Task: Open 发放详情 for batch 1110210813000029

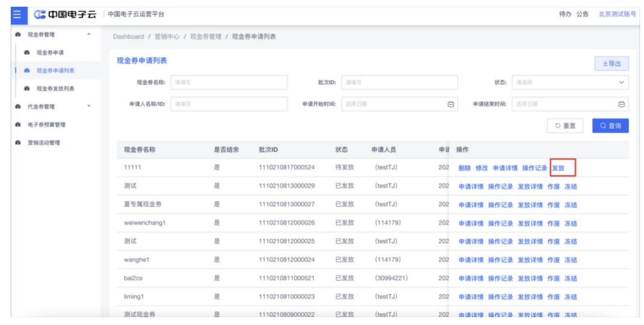Action: click(x=530, y=187)
